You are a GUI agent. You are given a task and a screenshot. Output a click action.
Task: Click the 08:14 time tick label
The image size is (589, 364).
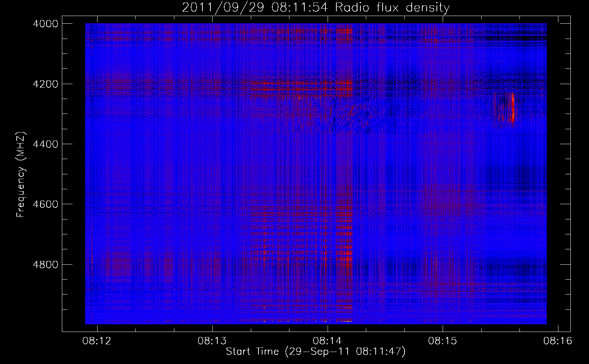pyautogui.click(x=327, y=341)
